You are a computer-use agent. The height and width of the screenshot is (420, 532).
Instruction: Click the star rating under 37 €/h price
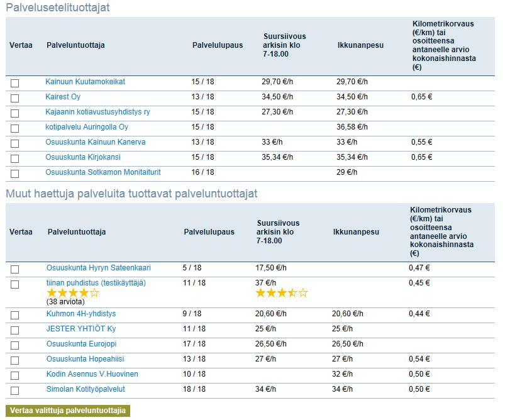tap(282, 293)
